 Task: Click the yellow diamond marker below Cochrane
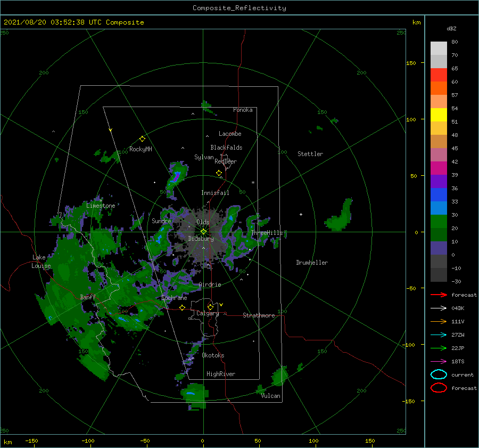(x=183, y=307)
